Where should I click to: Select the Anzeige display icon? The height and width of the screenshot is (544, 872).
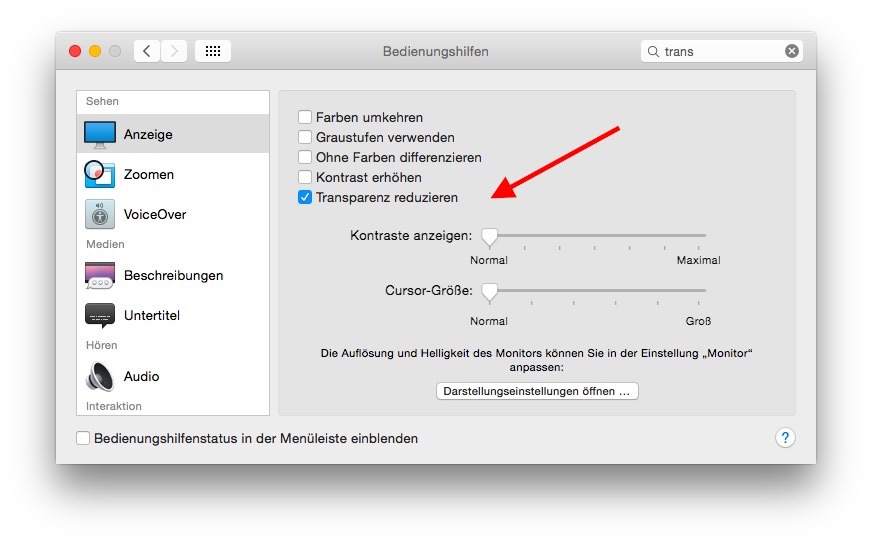point(100,134)
